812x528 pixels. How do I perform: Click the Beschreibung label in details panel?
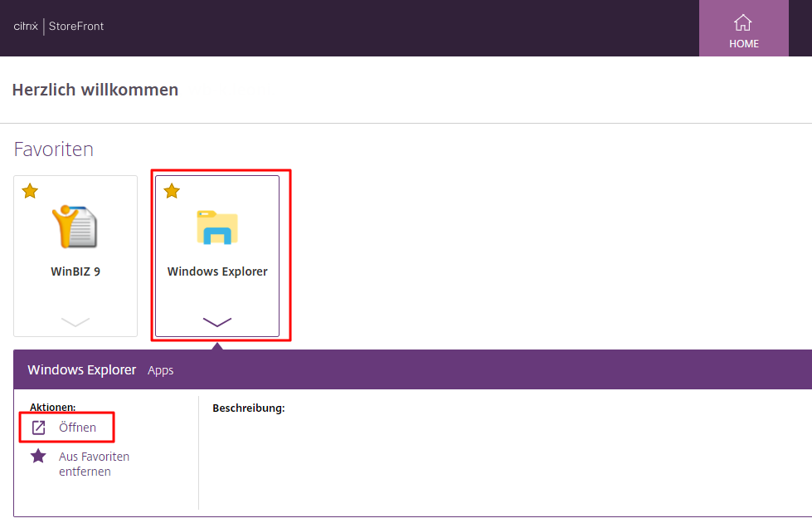point(248,408)
